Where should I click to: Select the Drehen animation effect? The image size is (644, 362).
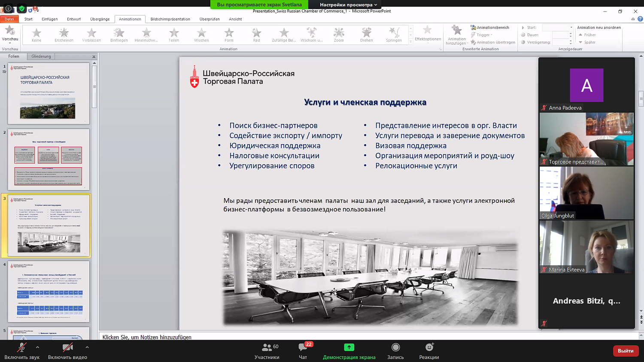point(366,35)
